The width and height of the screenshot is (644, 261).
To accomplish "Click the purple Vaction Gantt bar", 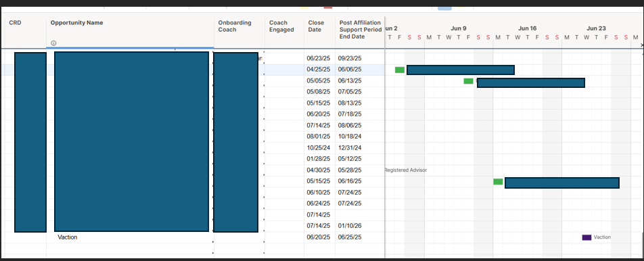I will coord(586,237).
